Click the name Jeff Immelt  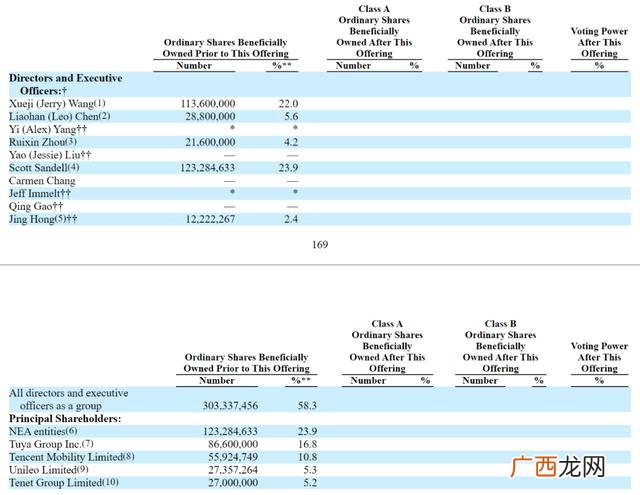40,193
